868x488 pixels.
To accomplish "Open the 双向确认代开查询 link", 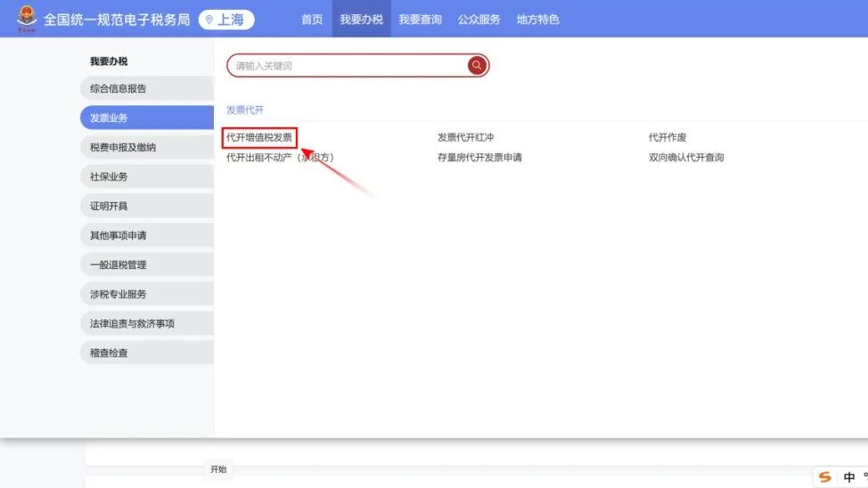I will pyautogui.click(x=686, y=157).
